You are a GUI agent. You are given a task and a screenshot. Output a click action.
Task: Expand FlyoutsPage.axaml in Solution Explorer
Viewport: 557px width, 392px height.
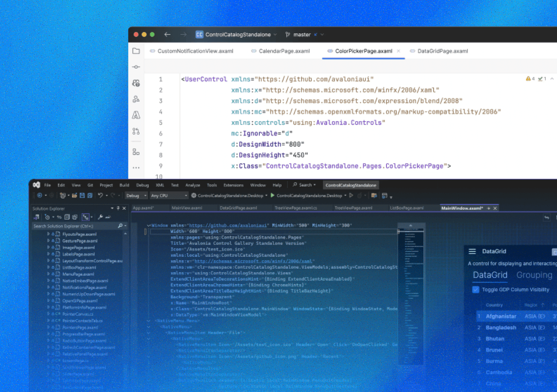tap(48, 234)
